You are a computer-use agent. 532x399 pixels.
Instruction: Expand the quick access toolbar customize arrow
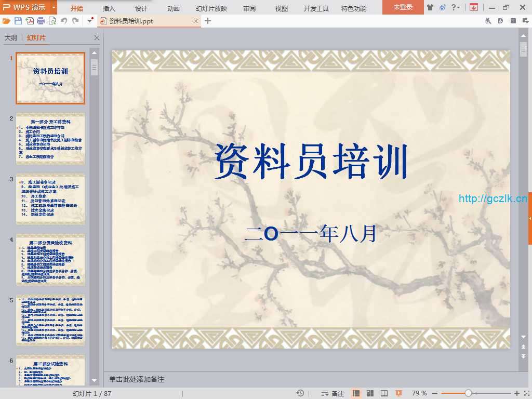point(90,21)
